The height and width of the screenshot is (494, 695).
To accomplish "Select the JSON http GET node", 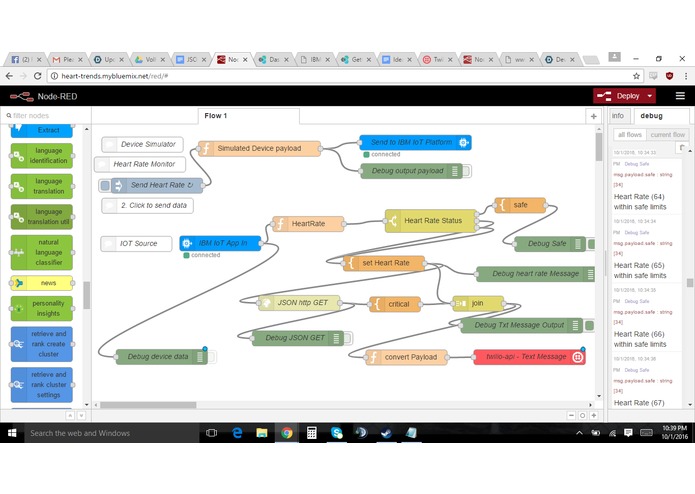I will pyautogui.click(x=299, y=303).
